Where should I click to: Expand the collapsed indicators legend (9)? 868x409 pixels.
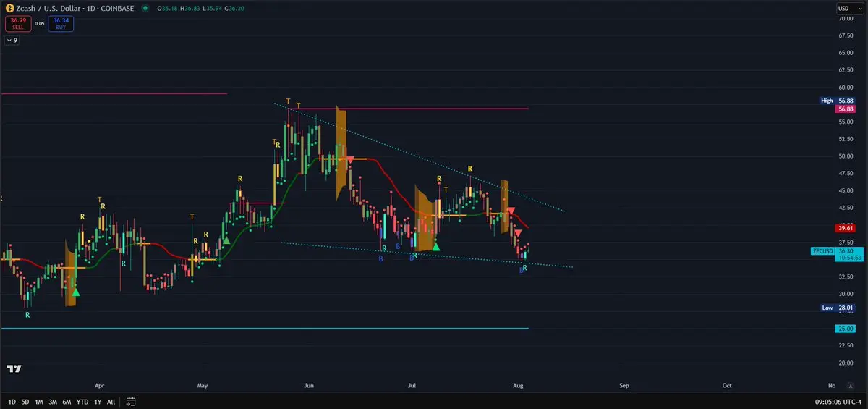(12, 41)
